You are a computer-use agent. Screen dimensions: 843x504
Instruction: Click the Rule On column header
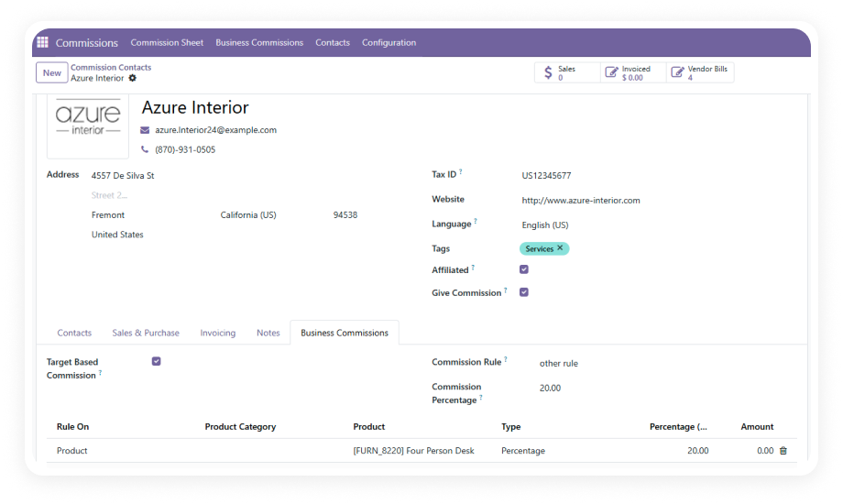(72, 426)
